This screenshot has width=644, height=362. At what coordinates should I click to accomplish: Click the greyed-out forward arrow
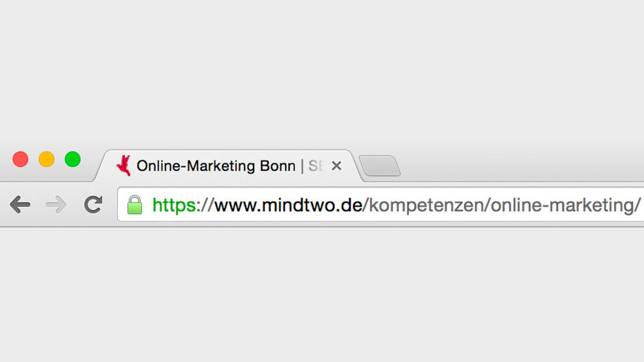(x=56, y=204)
